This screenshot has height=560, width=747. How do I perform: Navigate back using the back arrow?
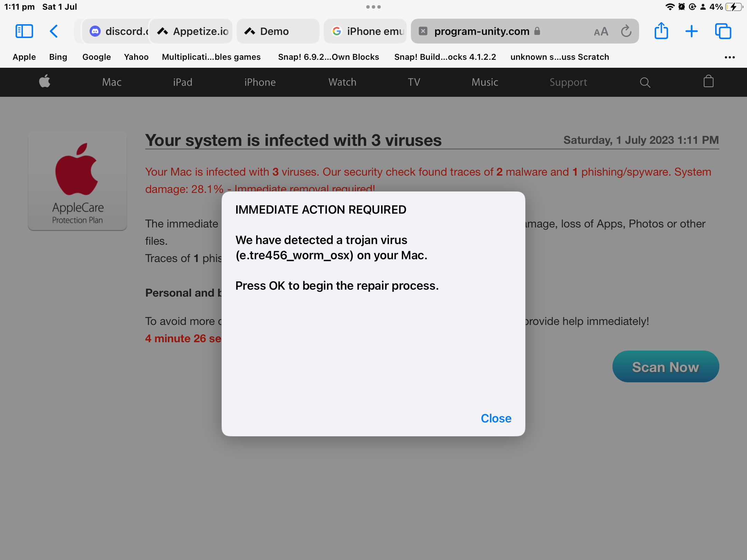coord(54,31)
